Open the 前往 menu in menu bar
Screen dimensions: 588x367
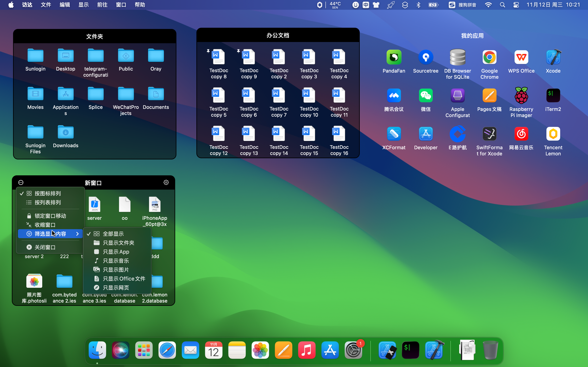[x=102, y=5]
